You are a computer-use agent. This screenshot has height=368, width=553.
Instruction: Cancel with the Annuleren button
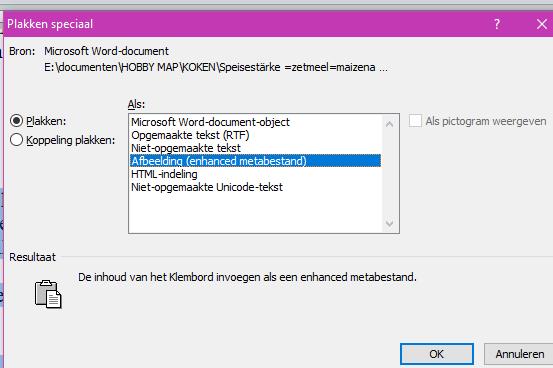coord(519,354)
